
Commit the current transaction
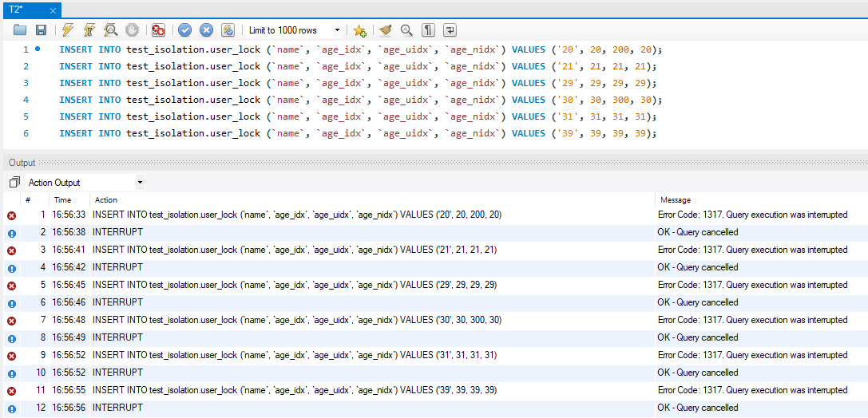185,30
